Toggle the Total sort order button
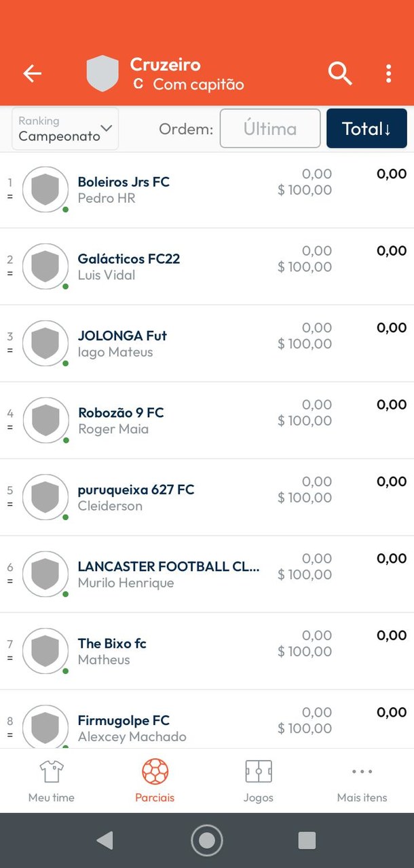Viewport: 414px width, 868px height. click(x=366, y=129)
